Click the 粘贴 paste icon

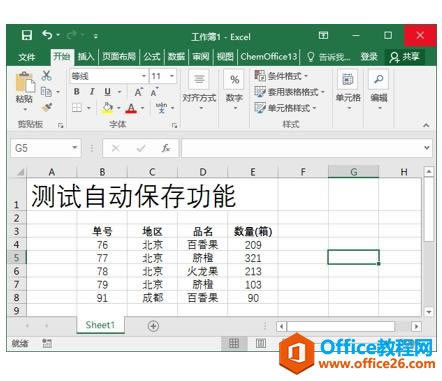pos(25,81)
